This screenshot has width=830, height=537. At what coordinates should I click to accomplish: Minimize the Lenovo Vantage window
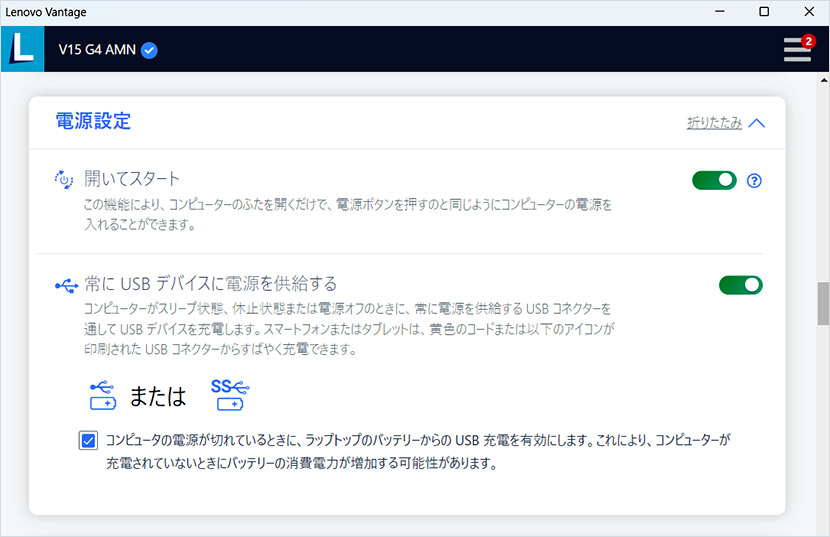coord(720,12)
